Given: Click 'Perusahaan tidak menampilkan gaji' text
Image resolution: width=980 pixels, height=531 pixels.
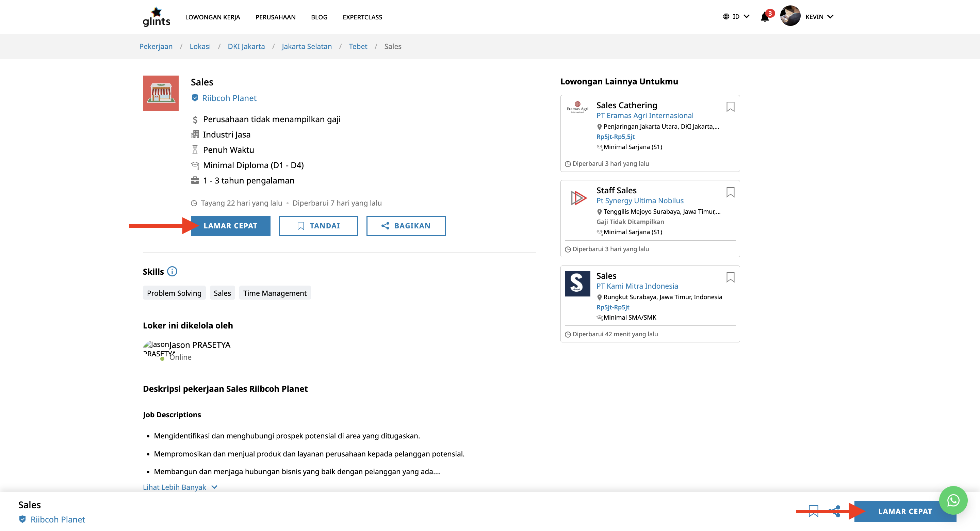Looking at the screenshot, I should [x=272, y=119].
